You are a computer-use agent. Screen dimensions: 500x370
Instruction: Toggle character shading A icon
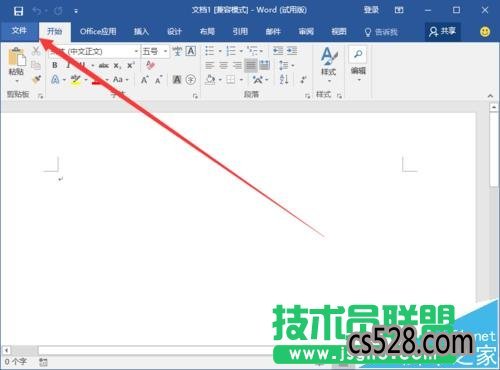point(177,80)
